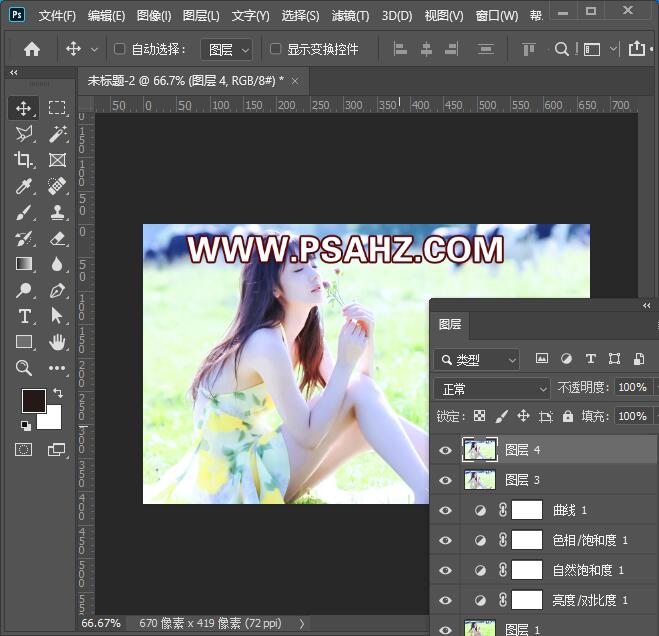Select the Dodge tool
659x636 pixels.
[x=24, y=290]
